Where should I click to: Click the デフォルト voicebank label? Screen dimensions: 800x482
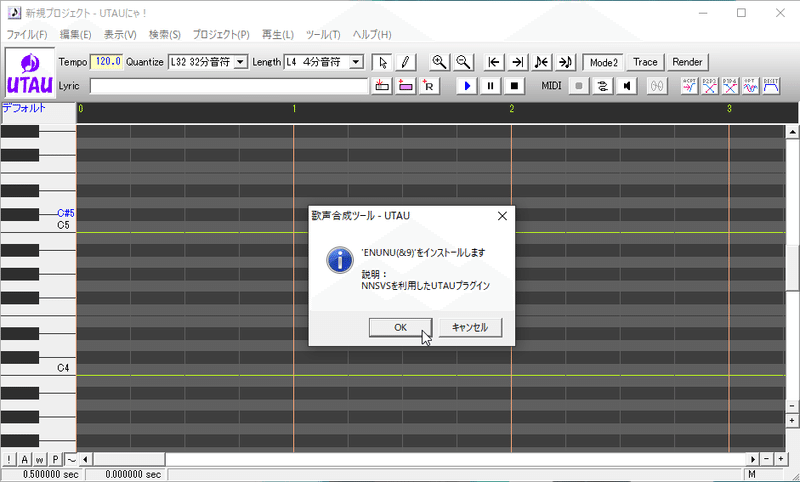tap(24, 108)
